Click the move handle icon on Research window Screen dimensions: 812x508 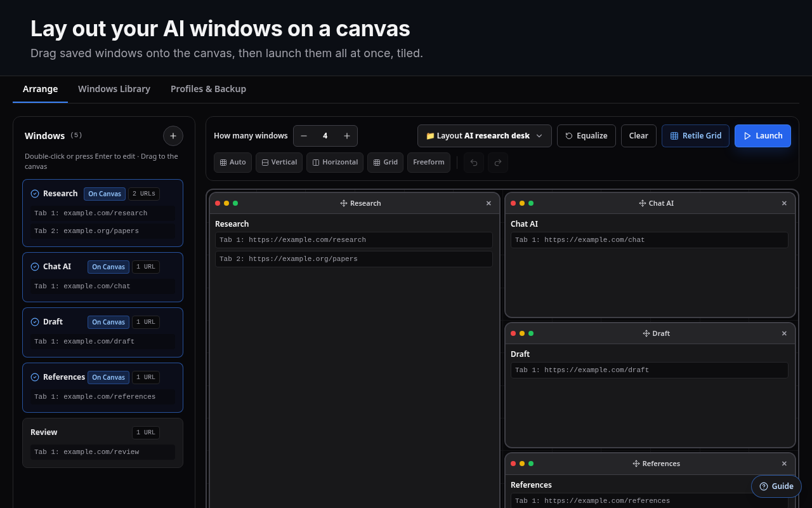344,203
